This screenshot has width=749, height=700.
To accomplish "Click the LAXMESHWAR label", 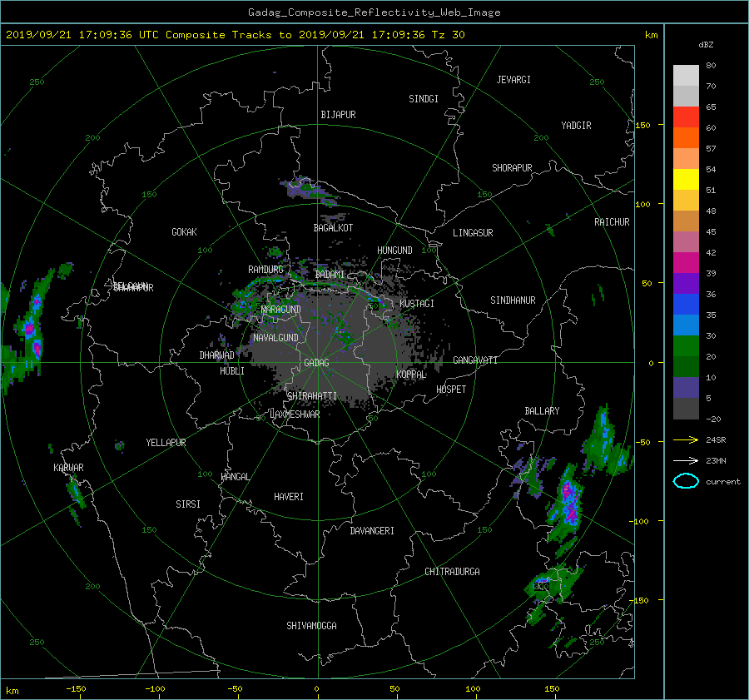I will coord(295,415).
